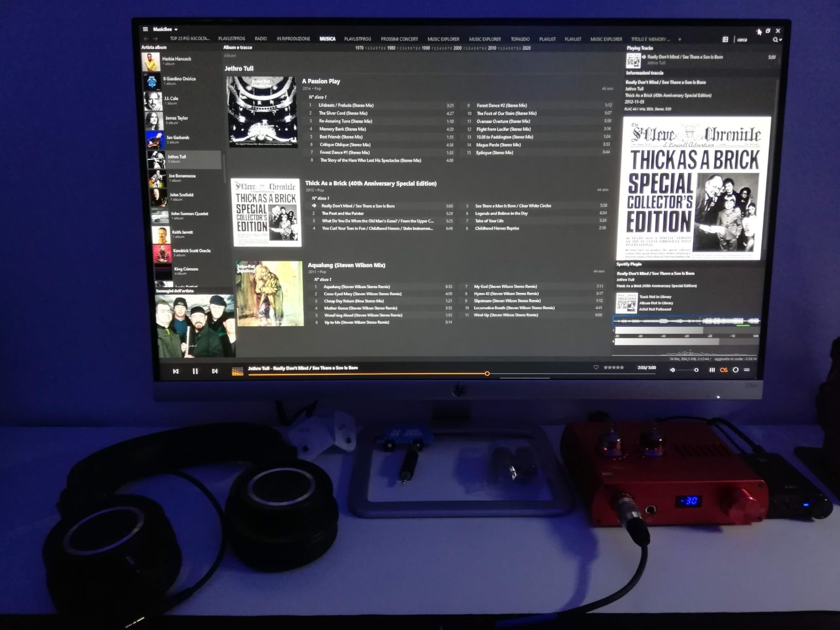
Task: Go forward with the right arrow
Action: coord(155,39)
